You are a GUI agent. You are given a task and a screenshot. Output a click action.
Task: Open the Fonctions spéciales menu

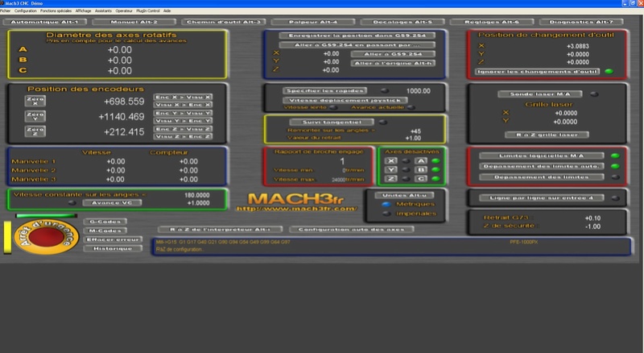click(56, 10)
